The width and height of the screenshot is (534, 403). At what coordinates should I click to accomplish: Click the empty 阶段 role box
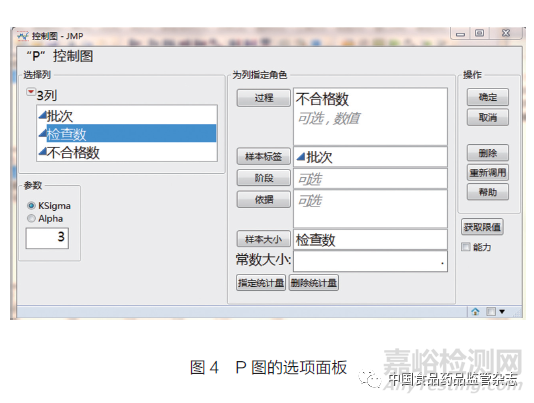(x=371, y=179)
